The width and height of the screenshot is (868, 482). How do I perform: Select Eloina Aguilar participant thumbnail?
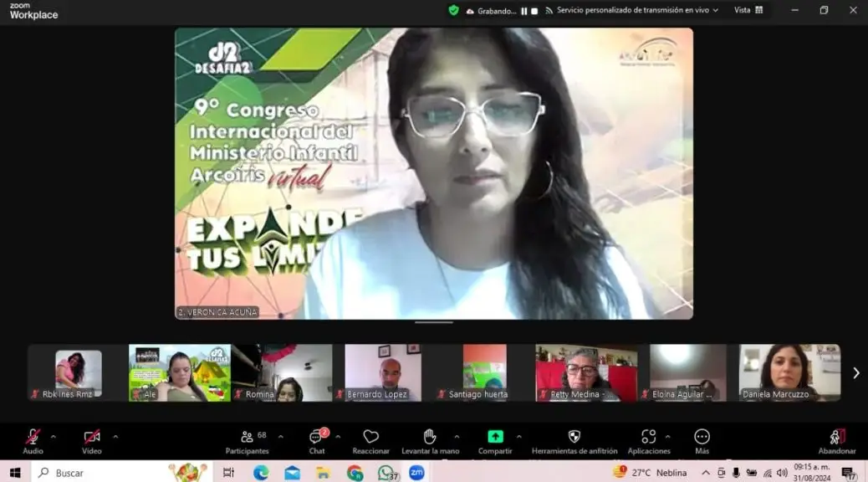point(688,373)
